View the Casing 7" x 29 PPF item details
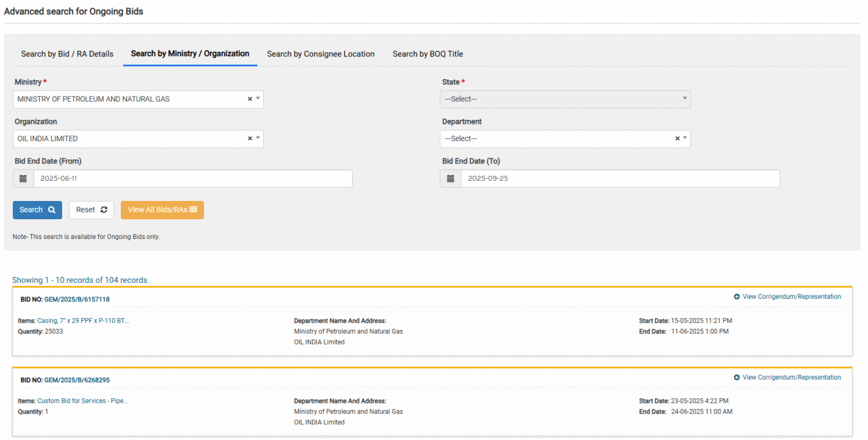This screenshot has height=440, width=868. 83,320
